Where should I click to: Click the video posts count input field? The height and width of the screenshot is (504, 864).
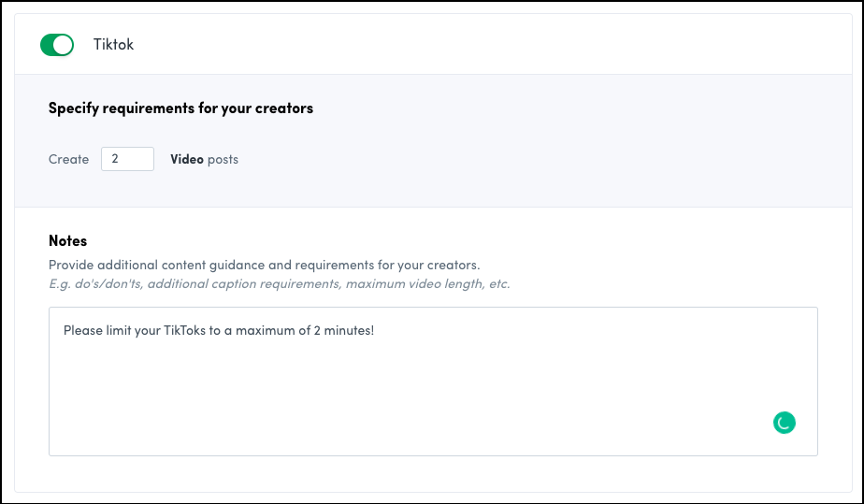[x=127, y=159]
